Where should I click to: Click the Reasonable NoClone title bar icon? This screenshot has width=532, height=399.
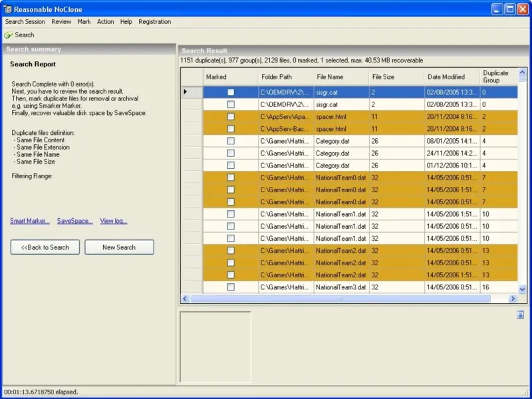pyautogui.click(x=8, y=9)
